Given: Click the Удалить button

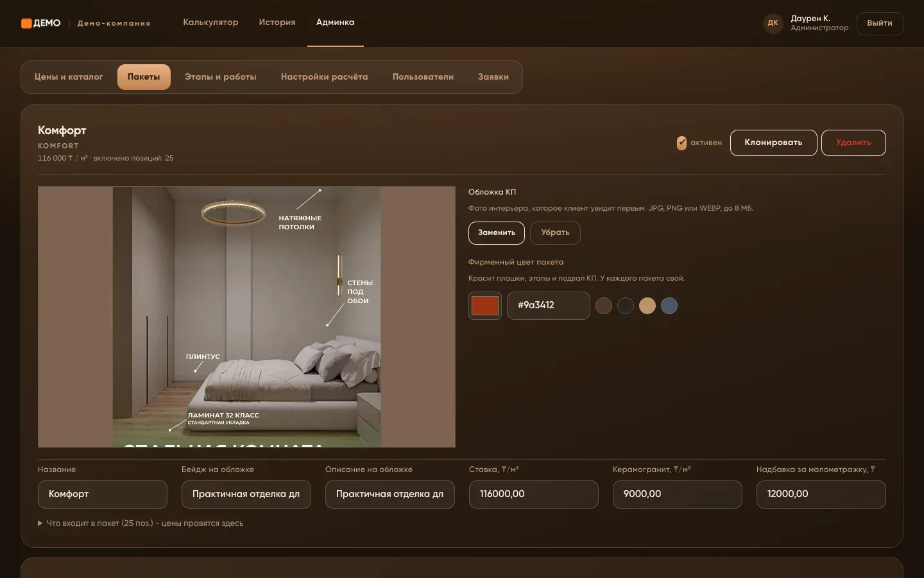Looking at the screenshot, I should (853, 143).
